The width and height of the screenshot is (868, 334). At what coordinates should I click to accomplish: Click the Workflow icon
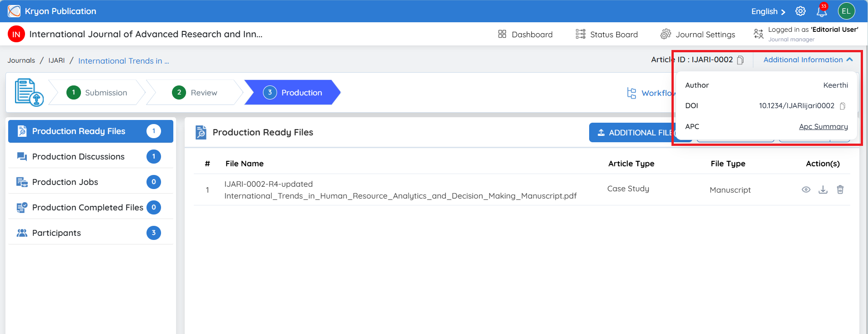631,93
